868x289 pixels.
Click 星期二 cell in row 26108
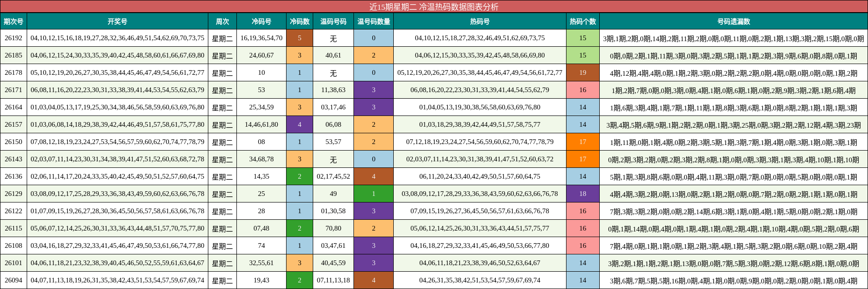(x=222, y=246)
